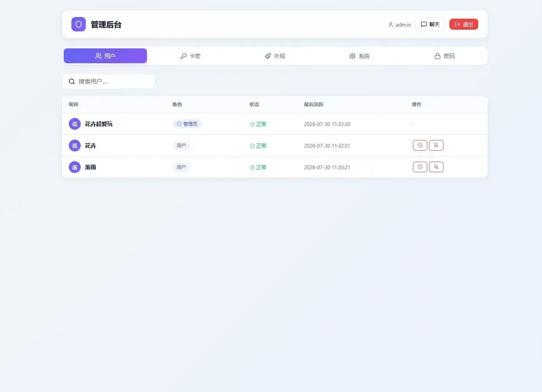Click the avatar of 花卉超爱玩
Image resolution: width=542 pixels, height=392 pixels.
coord(75,124)
